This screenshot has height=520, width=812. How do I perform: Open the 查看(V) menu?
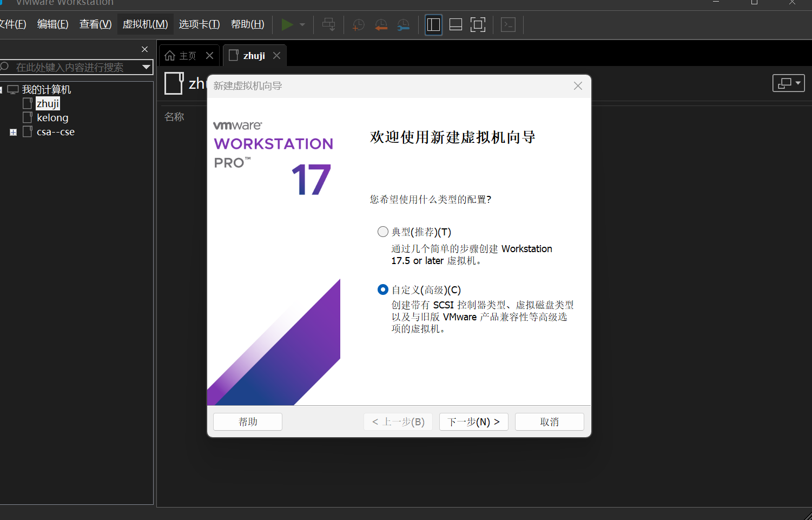point(96,24)
